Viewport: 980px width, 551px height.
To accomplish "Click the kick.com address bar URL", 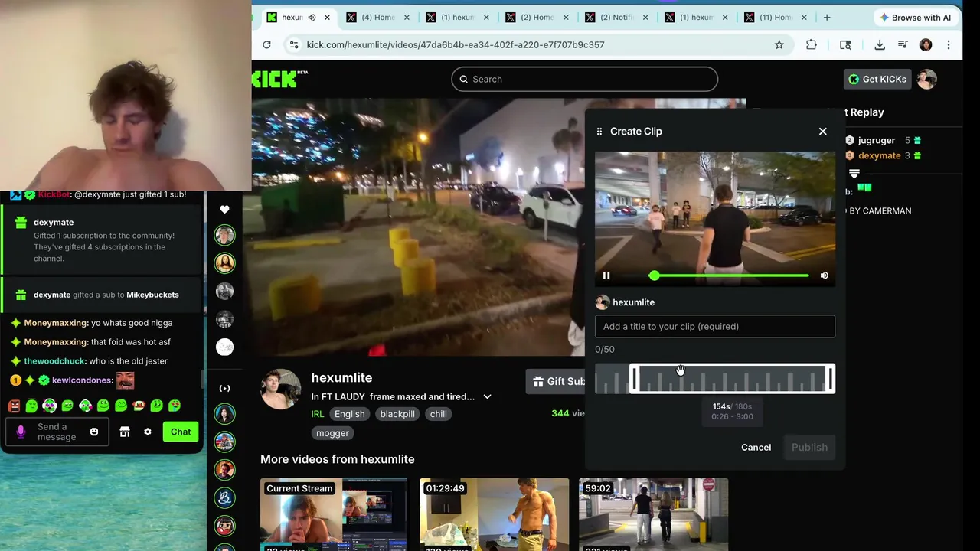I will click(456, 44).
